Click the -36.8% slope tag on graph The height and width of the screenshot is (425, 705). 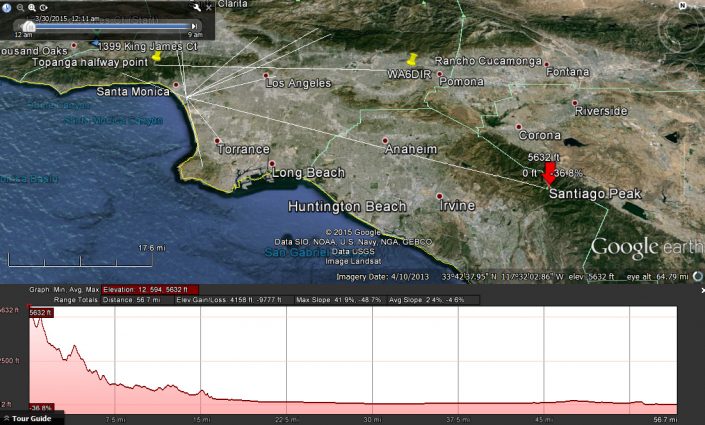point(41,408)
